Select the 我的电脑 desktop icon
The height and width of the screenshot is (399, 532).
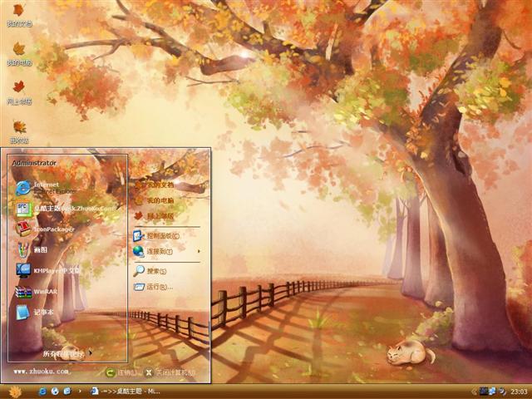coord(19,54)
